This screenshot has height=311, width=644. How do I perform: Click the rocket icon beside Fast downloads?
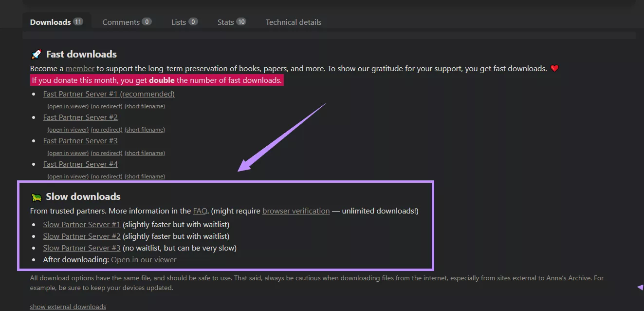36,54
